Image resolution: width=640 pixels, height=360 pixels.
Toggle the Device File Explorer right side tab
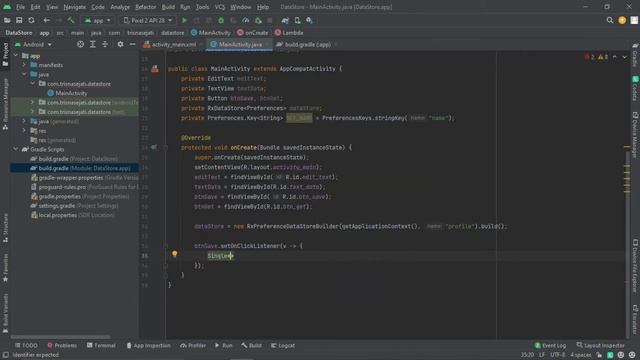tap(635, 265)
